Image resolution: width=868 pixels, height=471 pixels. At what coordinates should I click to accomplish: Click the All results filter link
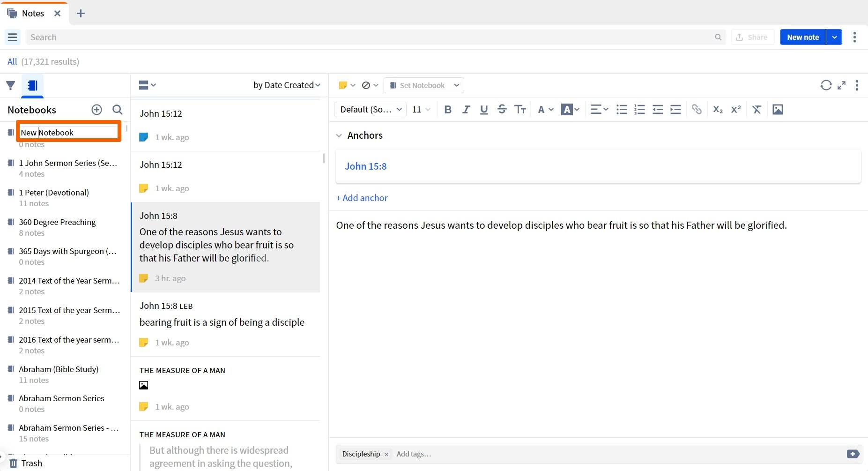click(x=12, y=62)
